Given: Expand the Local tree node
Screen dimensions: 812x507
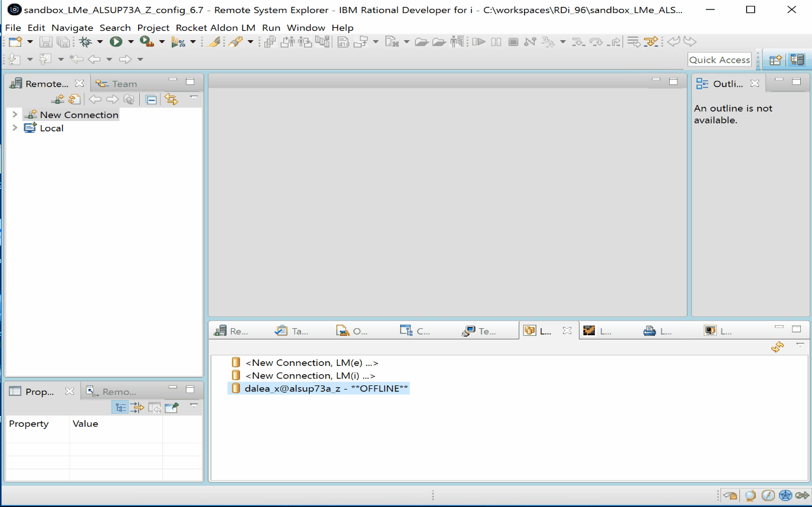Looking at the screenshot, I should pos(14,128).
